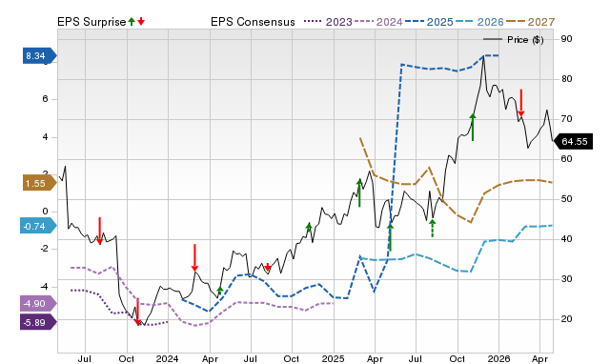Click the 4 label on EPS axis
Viewport: 610px width, 364px height.
tap(45, 137)
